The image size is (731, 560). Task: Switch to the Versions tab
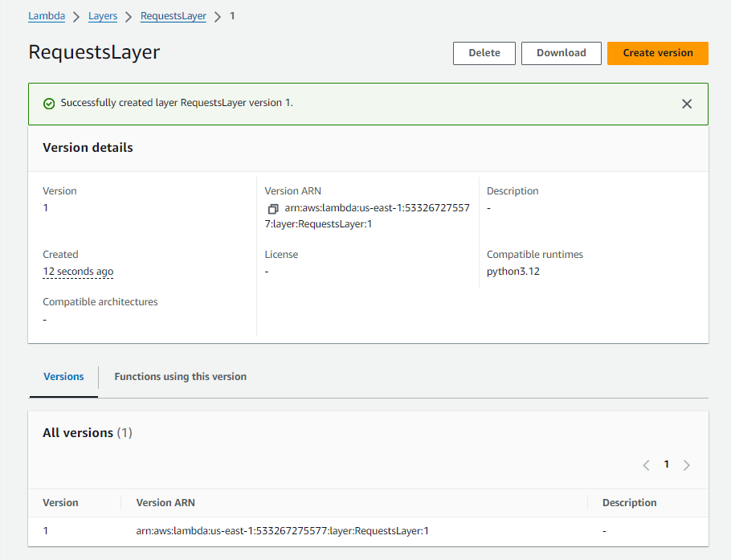click(x=63, y=376)
